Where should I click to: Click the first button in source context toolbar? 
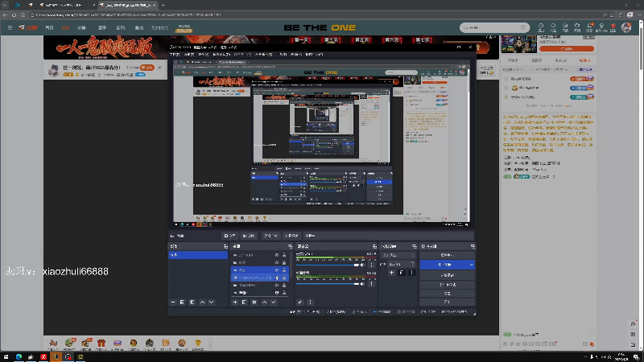(x=229, y=236)
